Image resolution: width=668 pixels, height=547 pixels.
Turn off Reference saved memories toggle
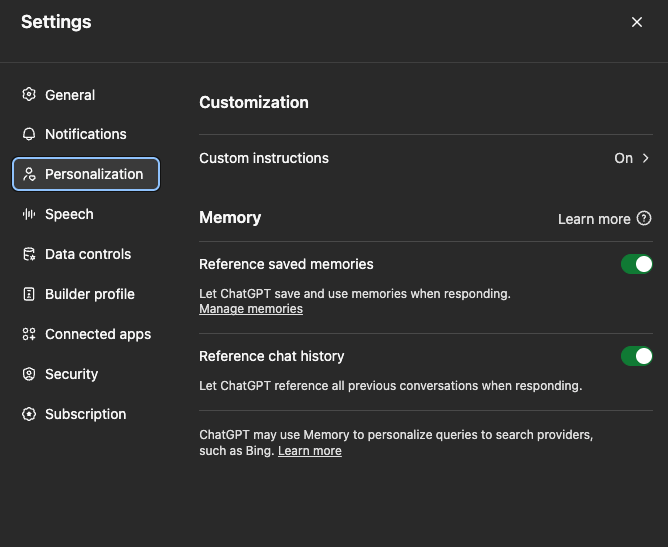point(636,264)
